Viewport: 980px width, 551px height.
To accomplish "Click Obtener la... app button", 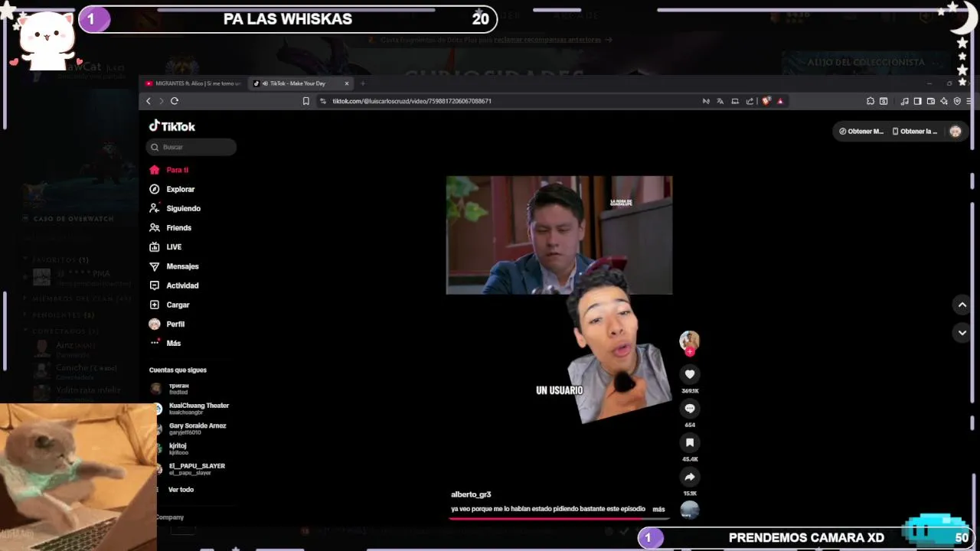I will pos(915,132).
